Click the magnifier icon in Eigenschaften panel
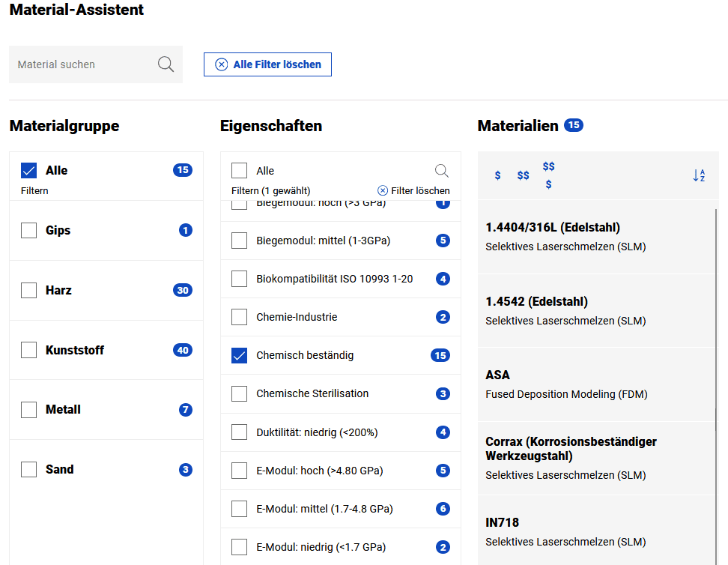 pyautogui.click(x=442, y=171)
